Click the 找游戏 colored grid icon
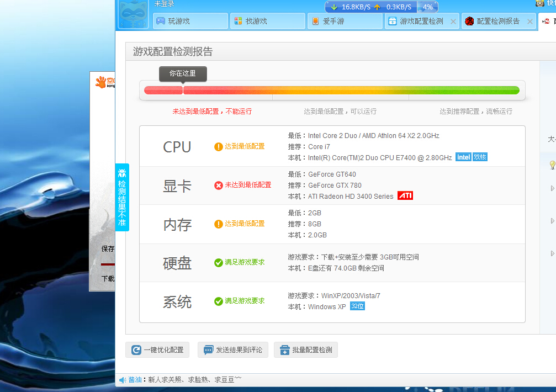 click(x=239, y=21)
